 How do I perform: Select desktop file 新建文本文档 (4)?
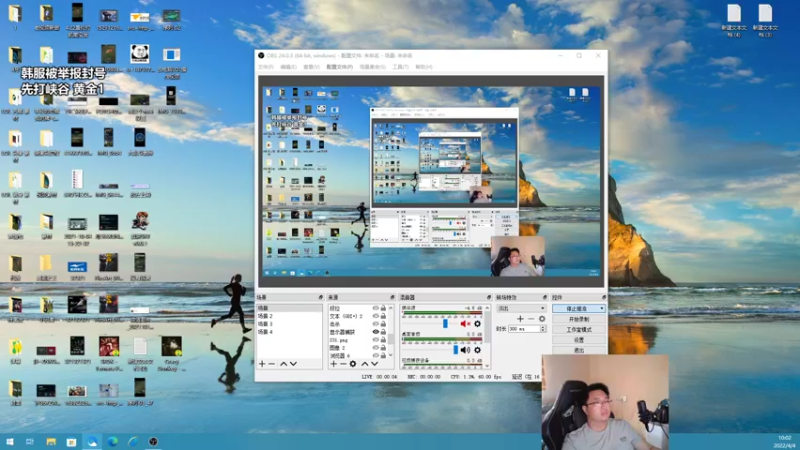point(734,20)
